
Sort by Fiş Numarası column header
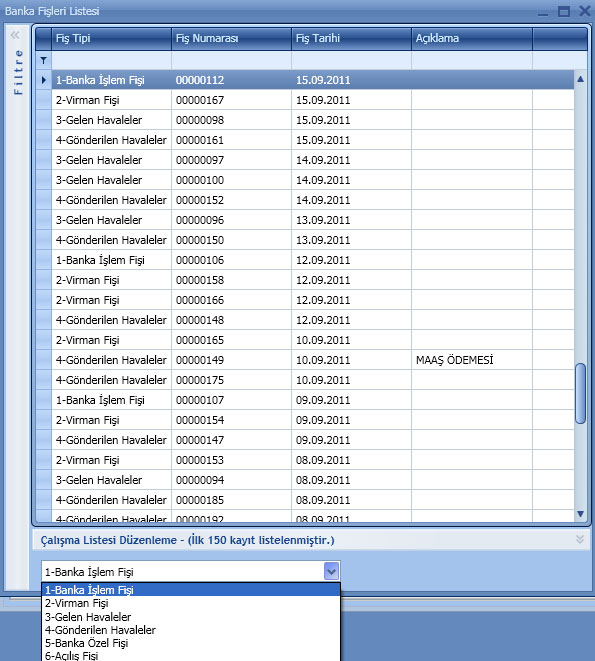[x=232, y=38]
